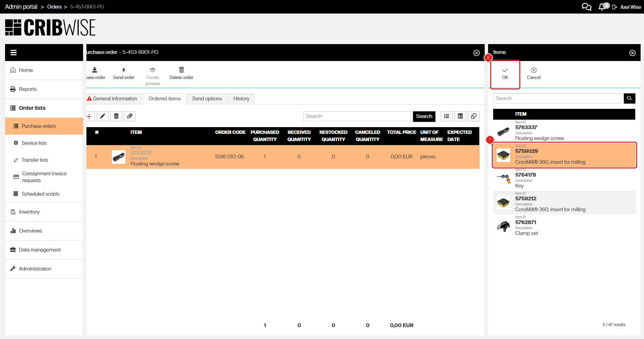This screenshot has height=339, width=644.
Task: Click the Floating wedge screw thumbnail in order row
Action: click(119, 157)
